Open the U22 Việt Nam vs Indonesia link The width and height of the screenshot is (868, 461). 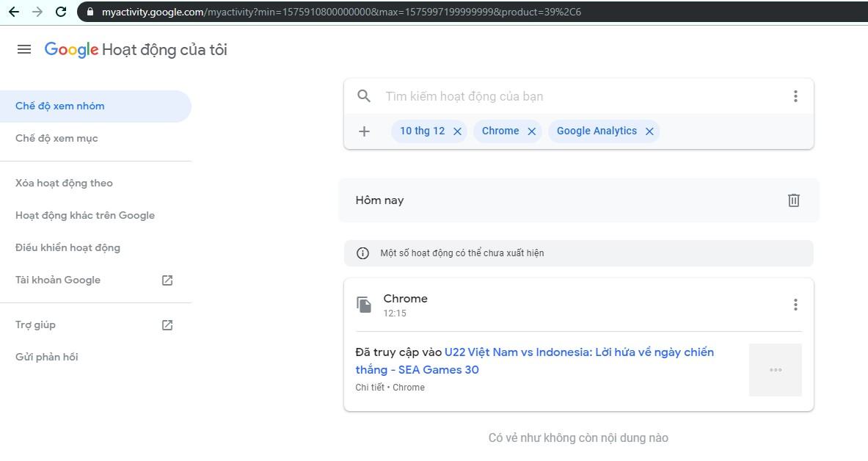tap(535, 360)
